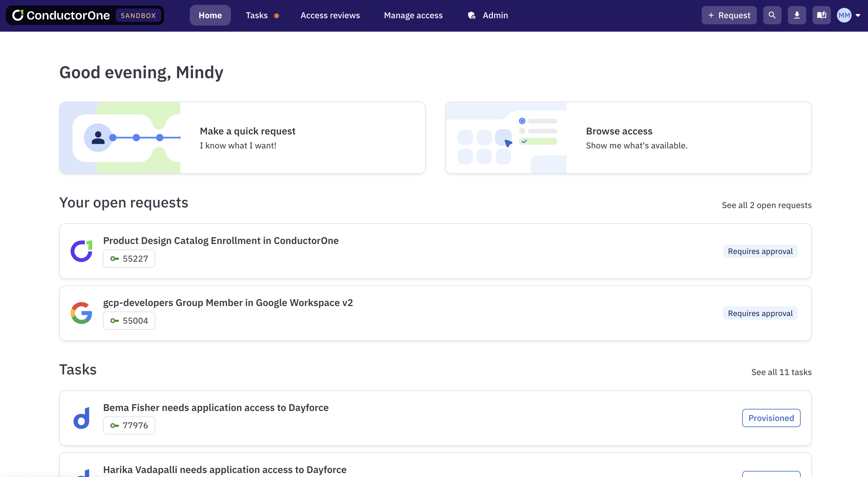Click the Provisioned status on Bema Fisher's task
The image size is (868, 477).
pyautogui.click(x=771, y=418)
